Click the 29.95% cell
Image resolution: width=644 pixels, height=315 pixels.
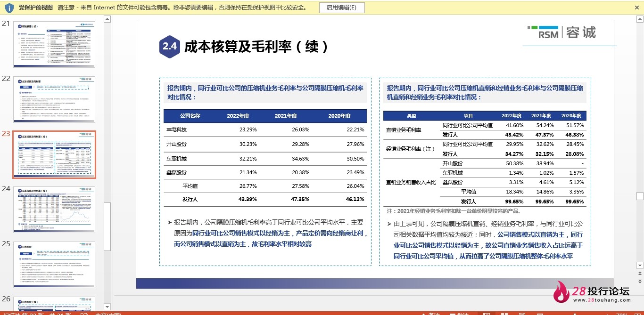pyautogui.click(x=515, y=144)
